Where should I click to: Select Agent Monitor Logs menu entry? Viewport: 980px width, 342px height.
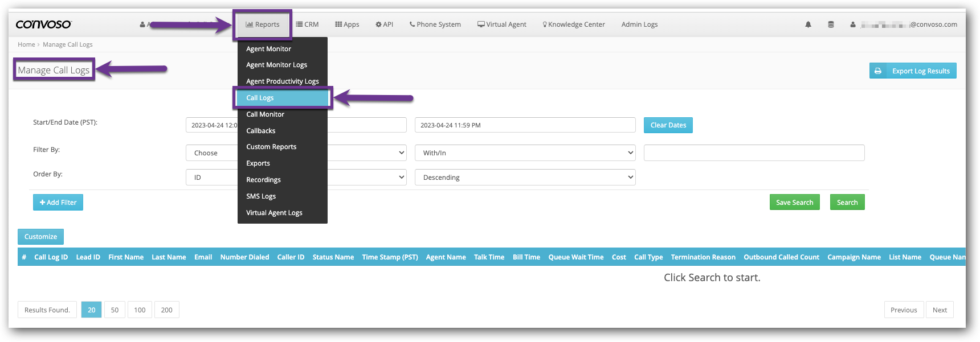click(283, 65)
